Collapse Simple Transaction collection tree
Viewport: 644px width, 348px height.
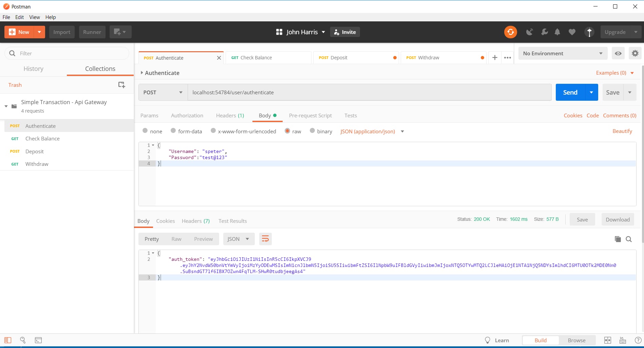[6, 106]
